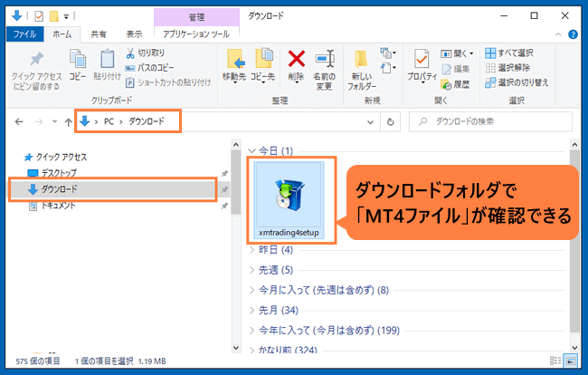This screenshot has height=375, width=588.
Task: Open the Quick Access Toolbar customize dropdown
Action: [x=66, y=16]
